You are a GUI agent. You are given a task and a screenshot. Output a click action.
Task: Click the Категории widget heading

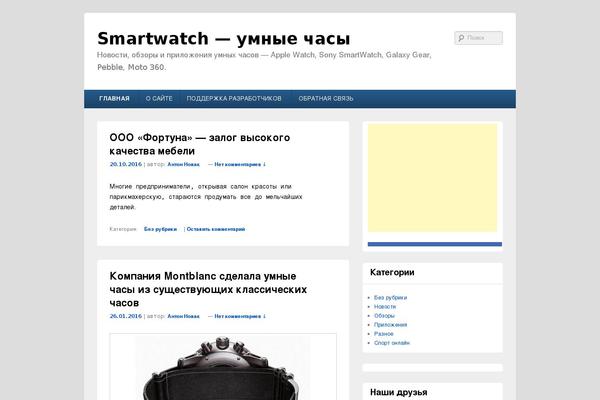(x=392, y=273)
